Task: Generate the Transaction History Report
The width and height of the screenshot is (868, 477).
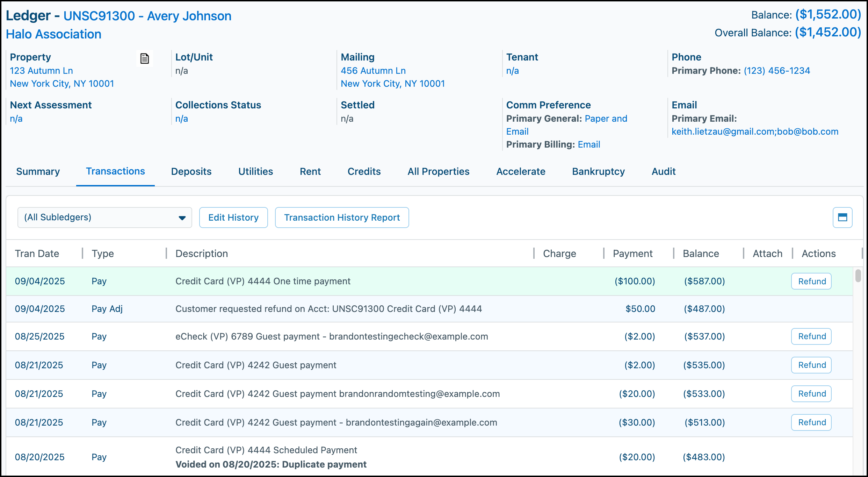Action: click(342, 217)
